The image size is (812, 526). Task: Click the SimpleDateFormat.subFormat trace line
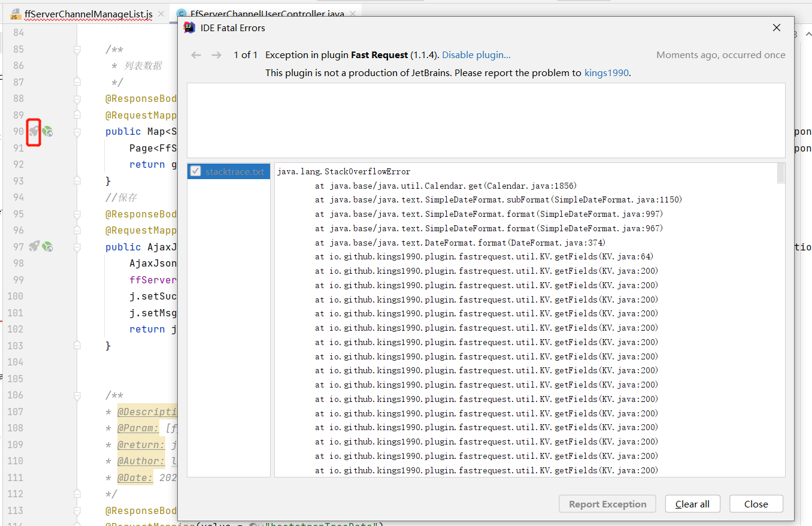tap(498, 200)
